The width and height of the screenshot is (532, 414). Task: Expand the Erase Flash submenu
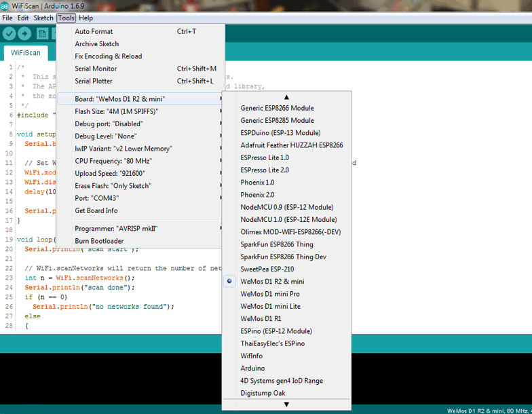tap(141, 186)
